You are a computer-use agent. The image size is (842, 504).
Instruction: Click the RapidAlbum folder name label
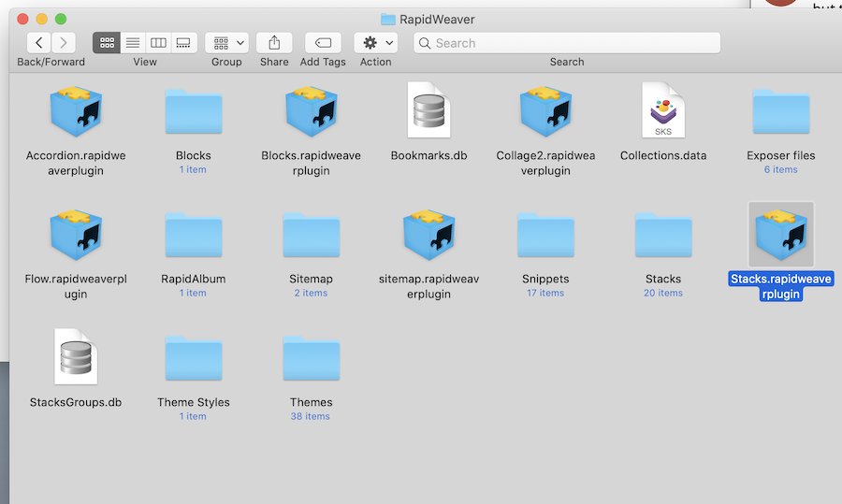point(194,279)
